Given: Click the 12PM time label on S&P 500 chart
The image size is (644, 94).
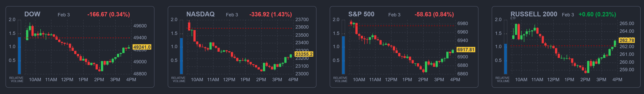Looking at the screenshot, I should [x=391, y=80].
